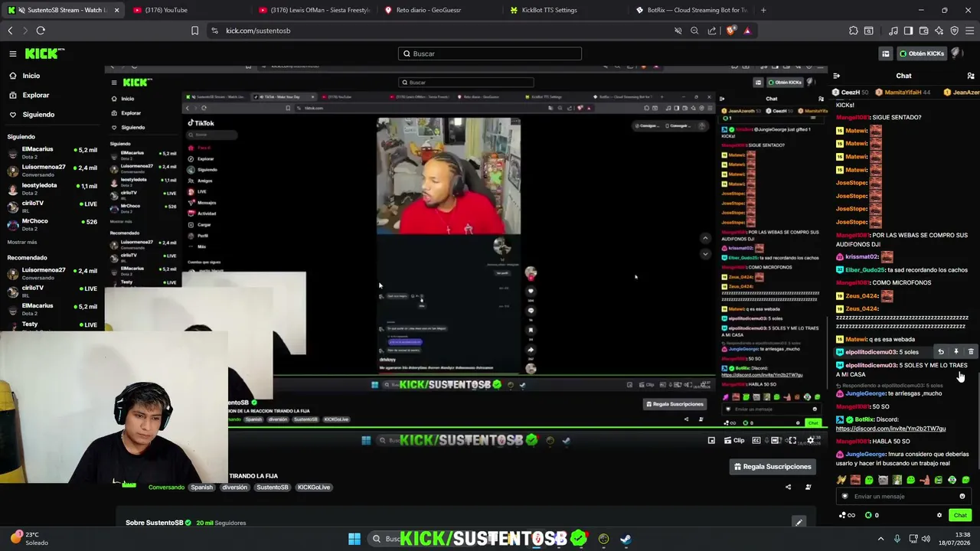Viewport: 980px width, 551px height.
Task: Collapse the chat with arrow icon
Action: pos(836,76)
